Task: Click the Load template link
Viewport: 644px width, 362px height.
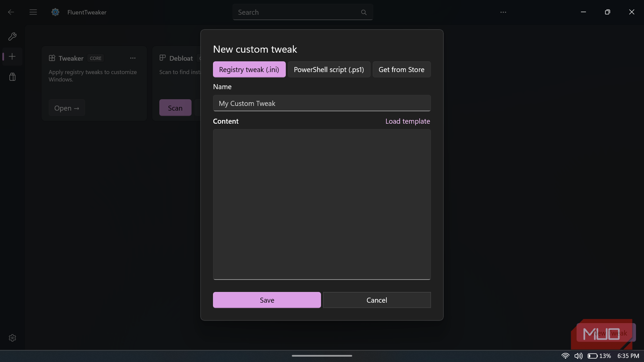Action: click(x=408, y=121)
